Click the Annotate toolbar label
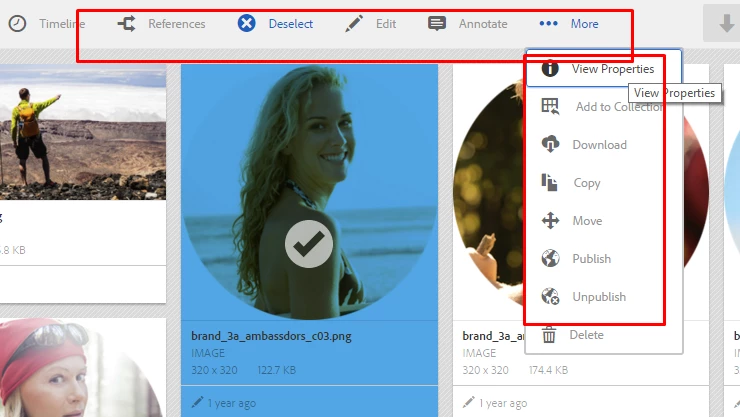740x417 pixels. point(483,24)
